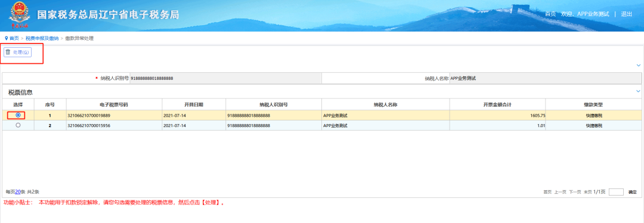Go to pagination 首页
This screenshot has width=644, height=223.
click(x=547, y=192)
